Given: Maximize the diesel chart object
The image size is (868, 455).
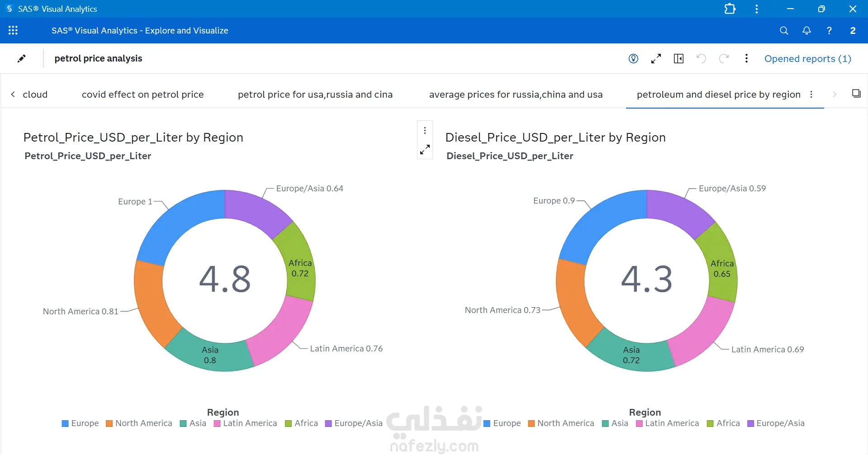Looking at the screenshot, I should 425,150.
